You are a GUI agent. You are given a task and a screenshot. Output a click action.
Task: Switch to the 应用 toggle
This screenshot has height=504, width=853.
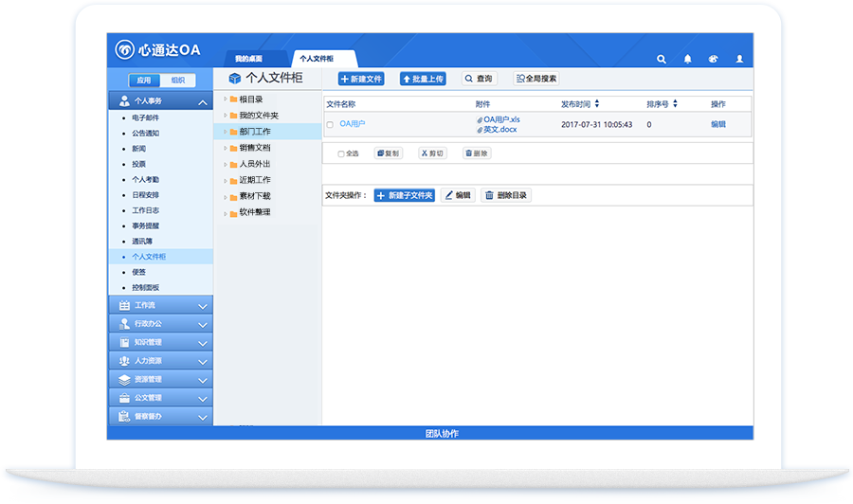(144, 81)
